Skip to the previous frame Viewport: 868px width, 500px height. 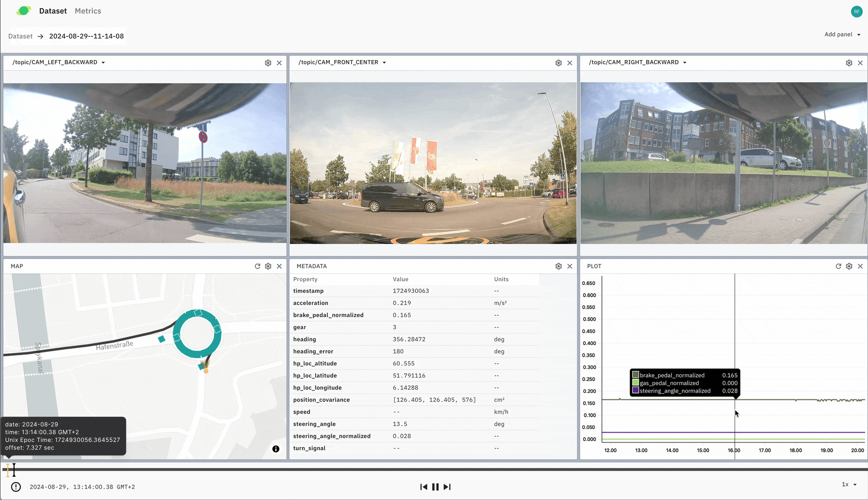coord(424,487)
